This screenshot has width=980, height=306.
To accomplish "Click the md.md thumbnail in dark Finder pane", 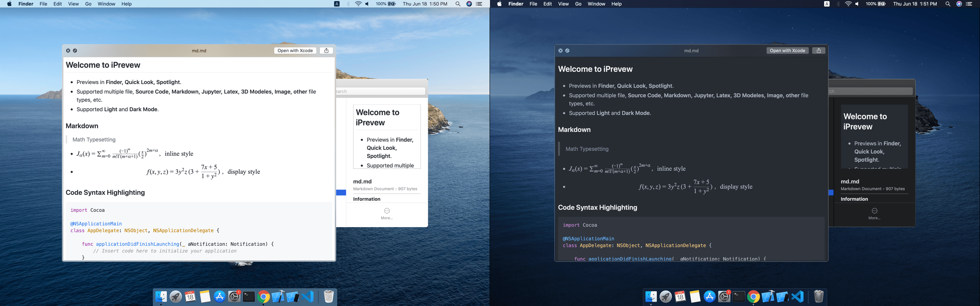I will 874,136.
